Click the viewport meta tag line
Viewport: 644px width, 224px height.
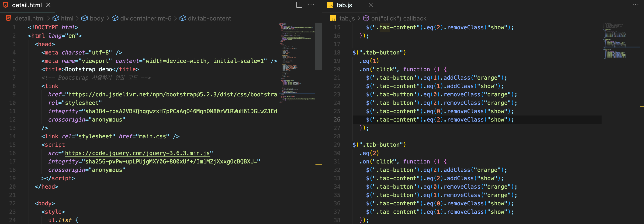pyautogui.click(x=159, y=61)
